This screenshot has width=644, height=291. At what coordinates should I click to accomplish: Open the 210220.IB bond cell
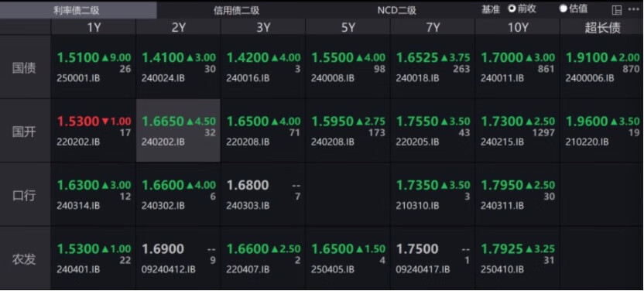602,131
